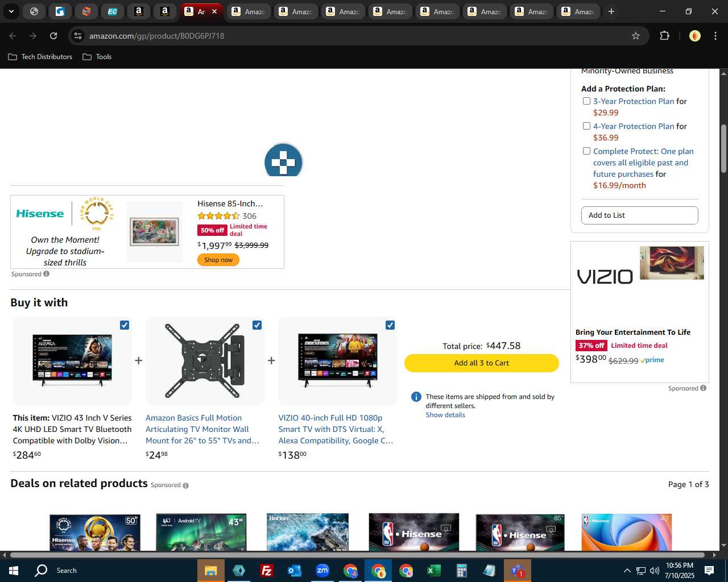The height and width of the screenshot is (582, 728).
Task: Open VIZIO 40-inch Full HD Smart TV link
Action: (336, 429)
